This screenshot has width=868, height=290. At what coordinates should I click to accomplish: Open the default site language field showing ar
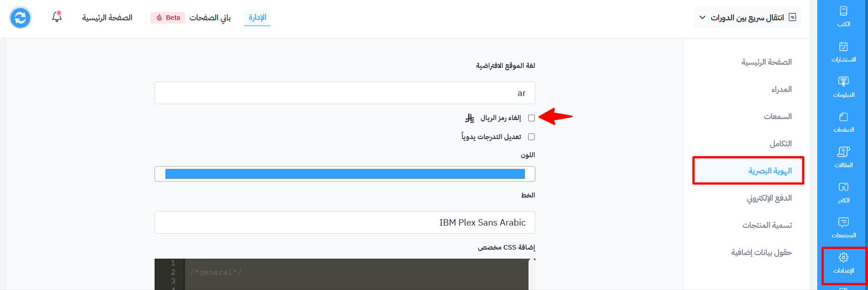(345, 93)
